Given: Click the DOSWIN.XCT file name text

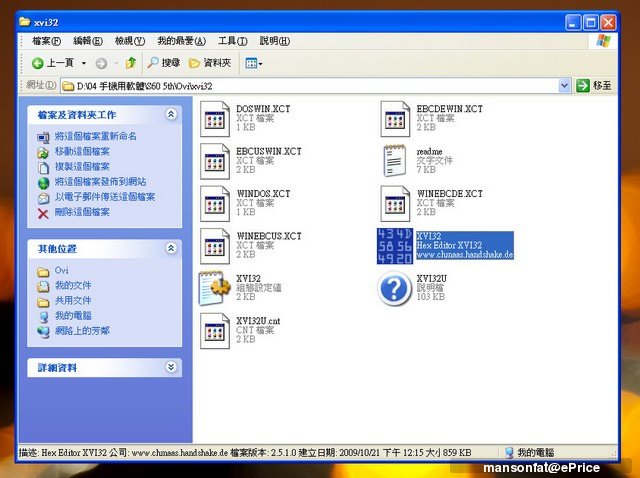Looking at the screenshot, I should pyautogui.click(x=263, y=109).
